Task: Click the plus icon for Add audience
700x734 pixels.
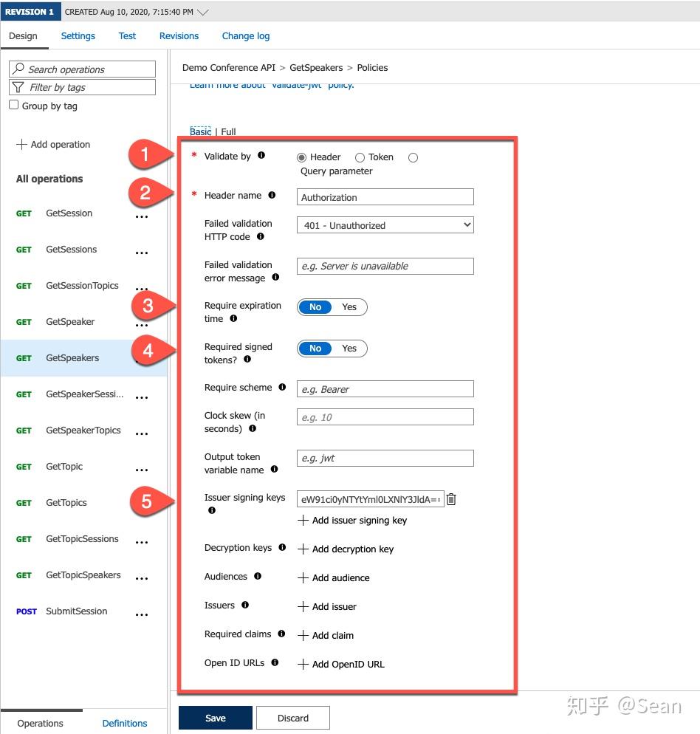Action: 303,578
